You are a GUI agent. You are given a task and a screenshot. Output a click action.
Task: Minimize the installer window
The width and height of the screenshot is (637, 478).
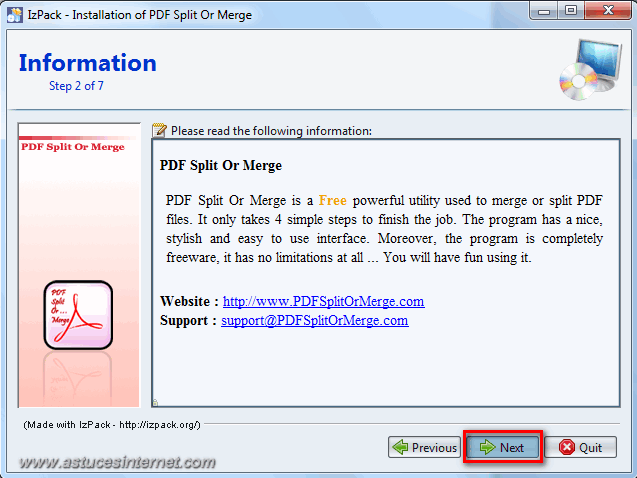click(x=544, y=11)
